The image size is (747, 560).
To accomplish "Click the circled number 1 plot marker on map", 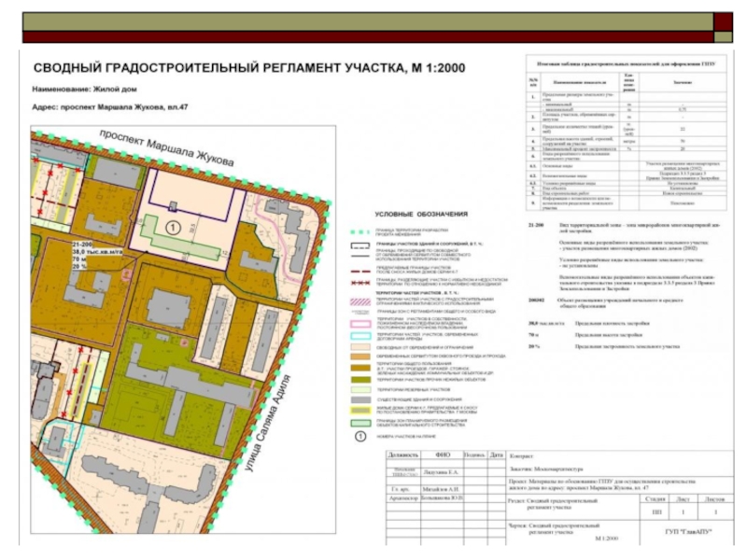I will 172,226.
